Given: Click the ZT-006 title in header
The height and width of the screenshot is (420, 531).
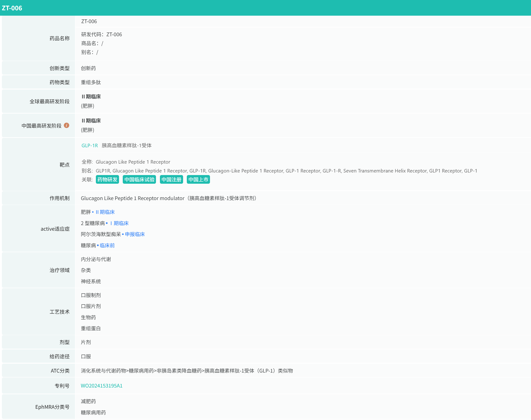Looking at the screenshot, I should (x=12, y=8).
